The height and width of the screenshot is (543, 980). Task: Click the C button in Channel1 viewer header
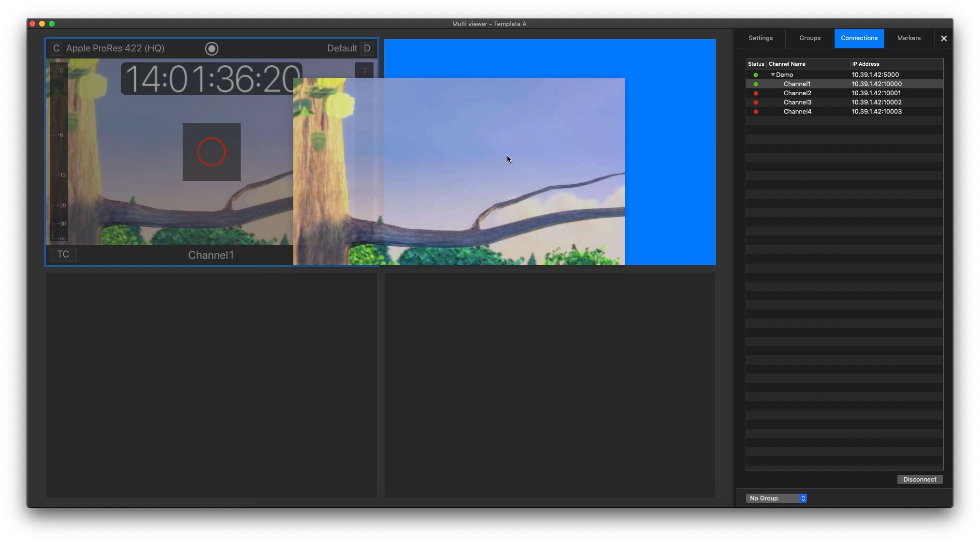(56, 48)
